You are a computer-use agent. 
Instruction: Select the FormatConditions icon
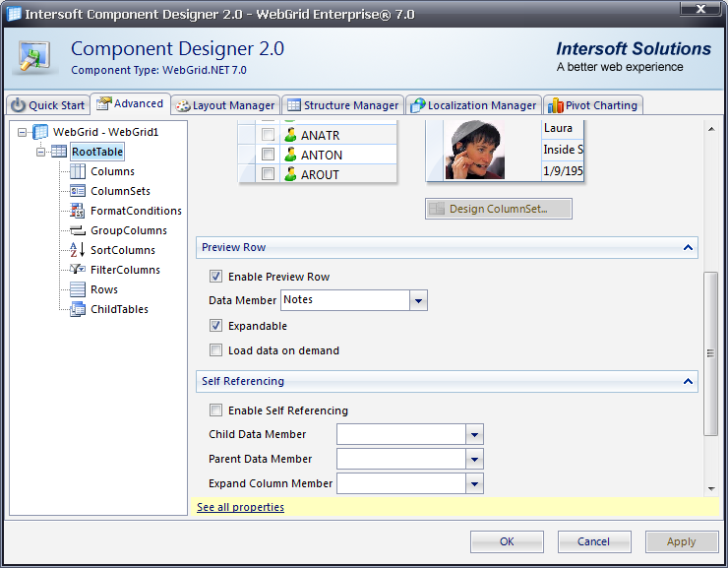78,211
